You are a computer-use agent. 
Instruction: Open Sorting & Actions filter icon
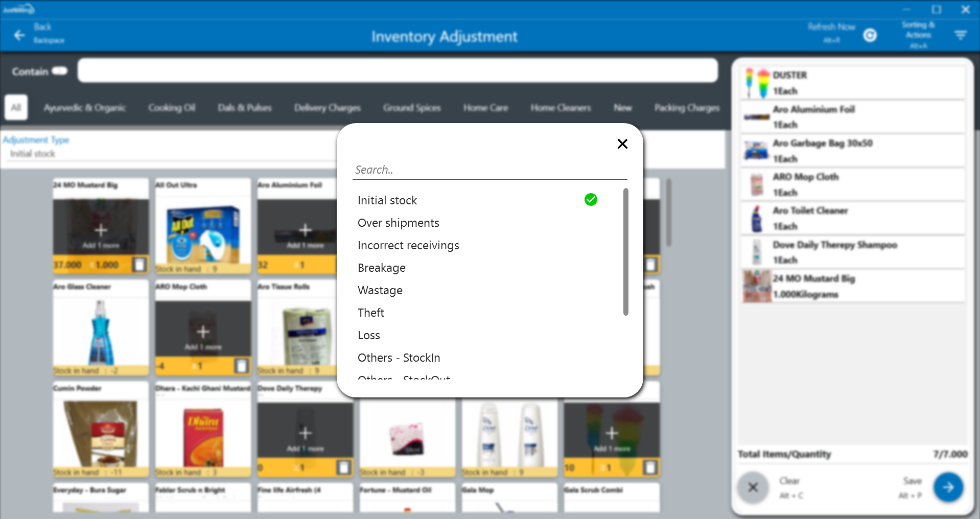[960, 35]
